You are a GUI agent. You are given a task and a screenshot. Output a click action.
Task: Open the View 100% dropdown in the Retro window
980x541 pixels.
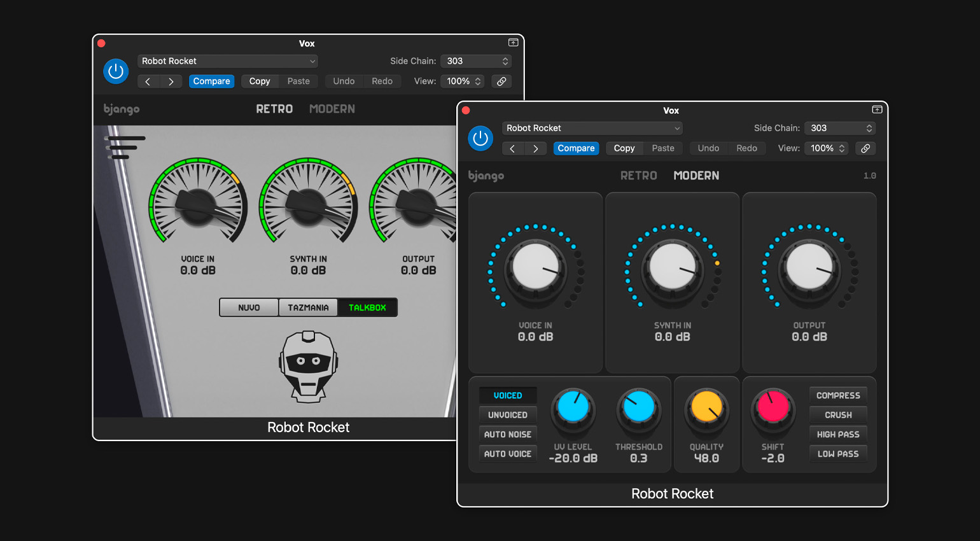tap(463, 81)
